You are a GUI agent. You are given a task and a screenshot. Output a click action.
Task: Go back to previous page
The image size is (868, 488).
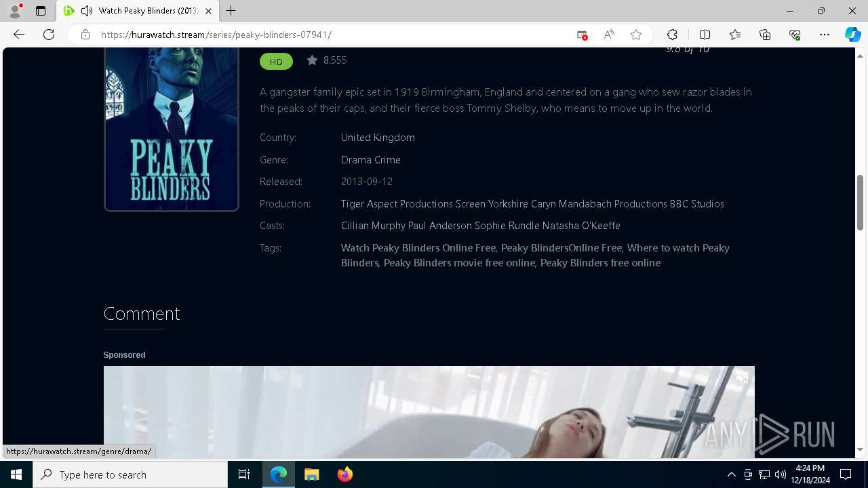click(x=19, y=35)
